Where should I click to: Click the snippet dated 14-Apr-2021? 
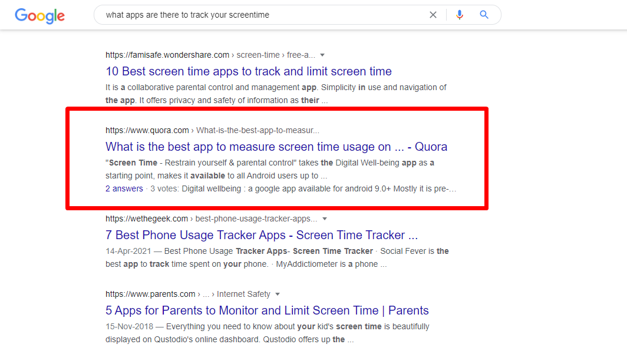pyautogui.click(x=277, y=258)
